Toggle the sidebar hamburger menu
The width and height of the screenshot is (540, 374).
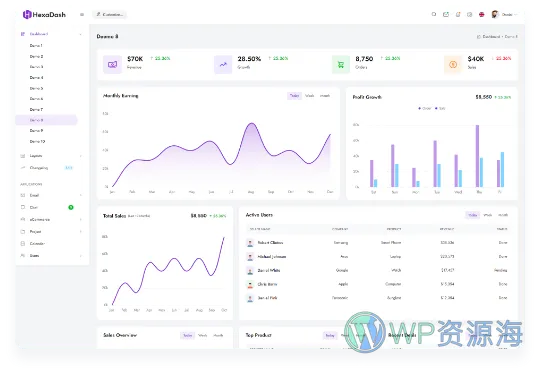pyautogui.click(x=82, y=14)
